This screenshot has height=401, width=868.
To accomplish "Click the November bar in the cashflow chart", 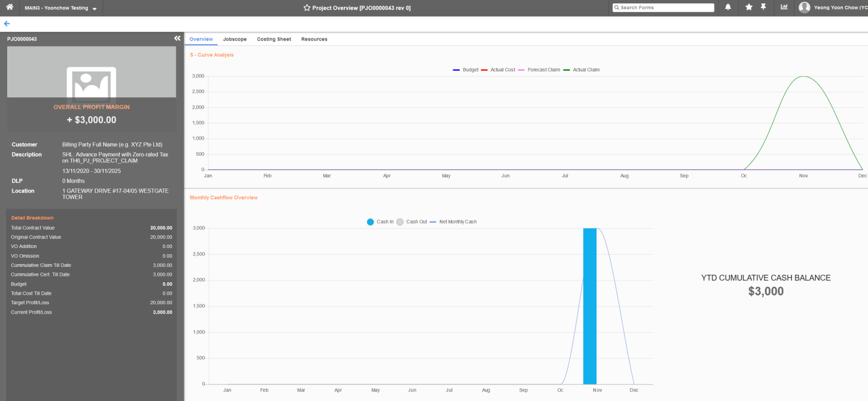I will point(590,306).
